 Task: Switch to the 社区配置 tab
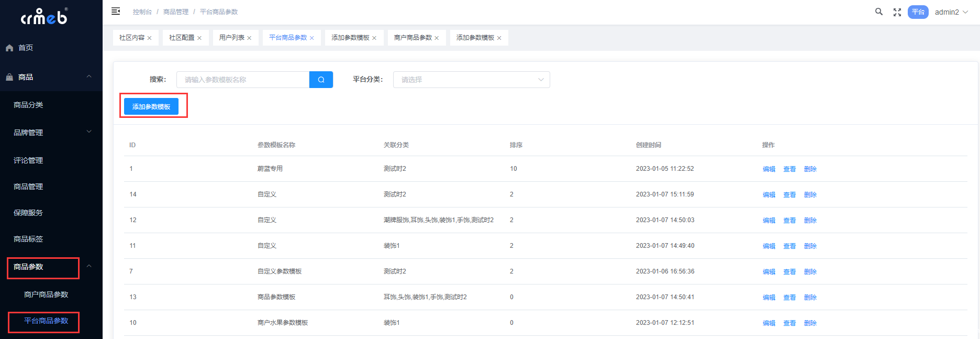pos(182,38)
